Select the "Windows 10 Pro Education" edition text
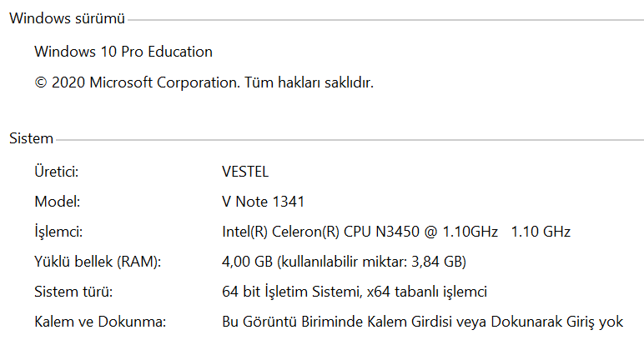This screenshot has width=644, height=350. point(123,52)
